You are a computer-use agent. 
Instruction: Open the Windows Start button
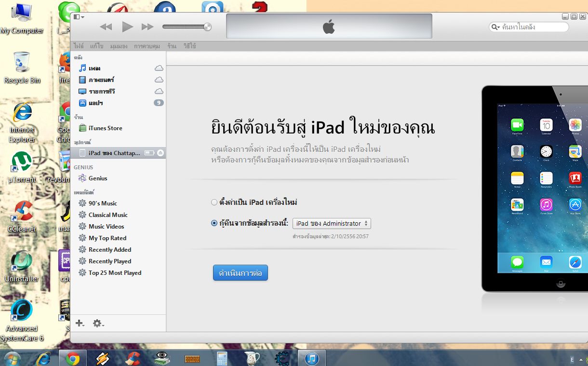coord(12,358)
